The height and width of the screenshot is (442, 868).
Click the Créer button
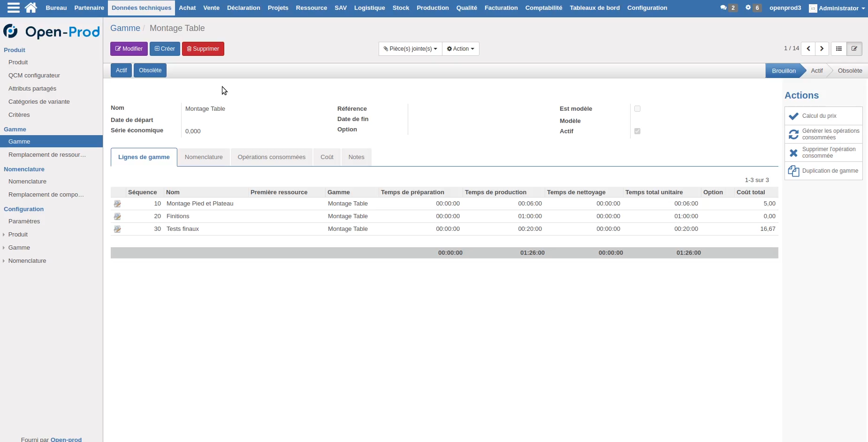(x=165, y=49)
